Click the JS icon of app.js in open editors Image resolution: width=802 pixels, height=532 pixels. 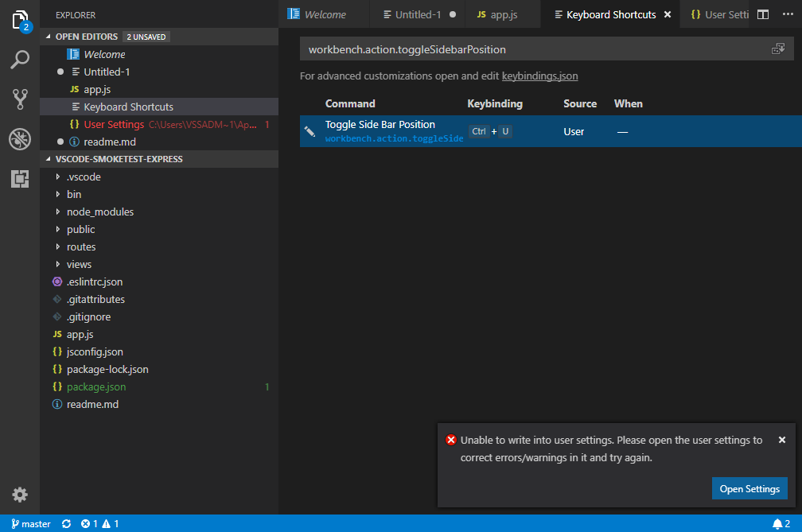(x=75, y=89)
